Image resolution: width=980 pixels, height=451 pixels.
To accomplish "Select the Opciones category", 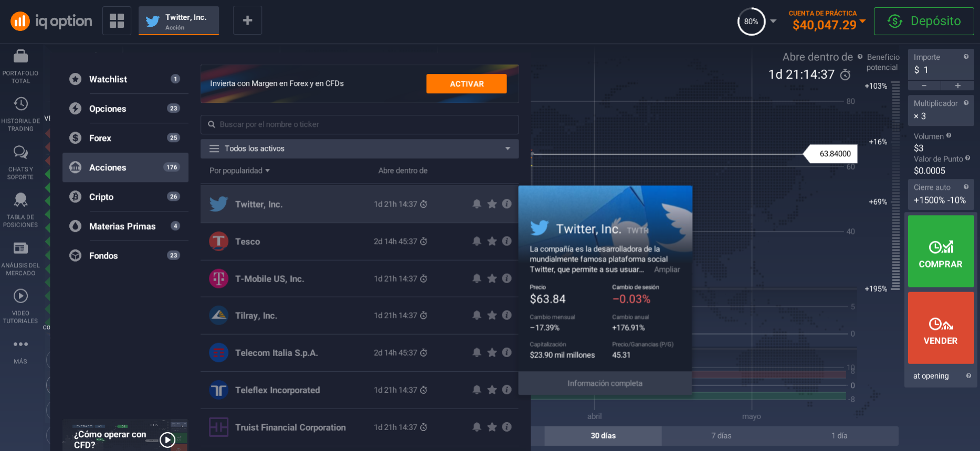I will coord(125,109).
